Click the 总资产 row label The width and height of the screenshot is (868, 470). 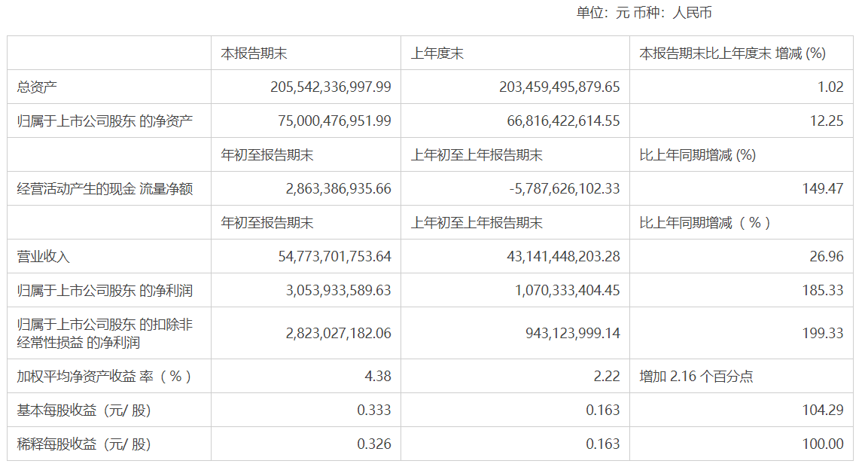pyautogui.click(x=37, y=87)
